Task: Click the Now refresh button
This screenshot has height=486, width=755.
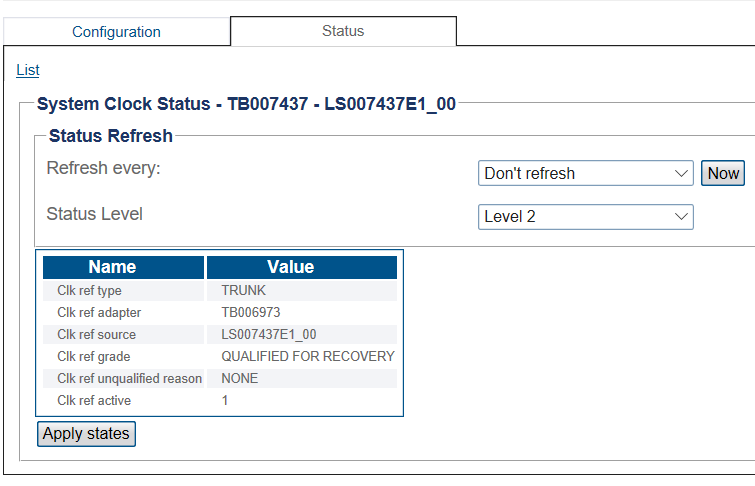Action: 723,173
